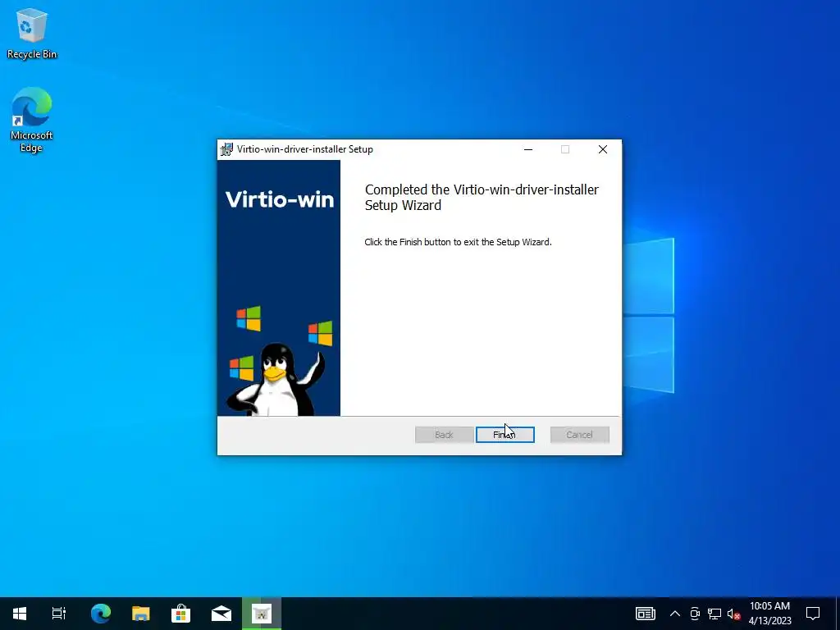Open the Windows Start menu
Viewport: 840px width, 630px height.
click(20, 613)
